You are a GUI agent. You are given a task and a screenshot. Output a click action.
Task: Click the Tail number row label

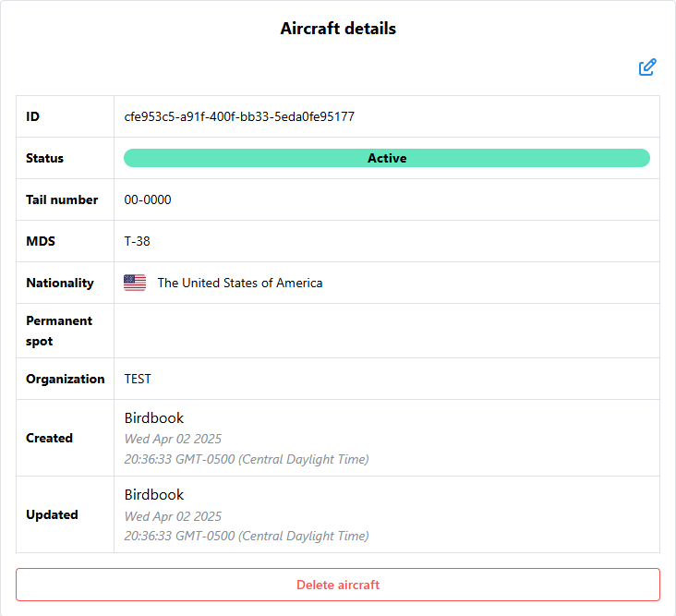(62, 199)
